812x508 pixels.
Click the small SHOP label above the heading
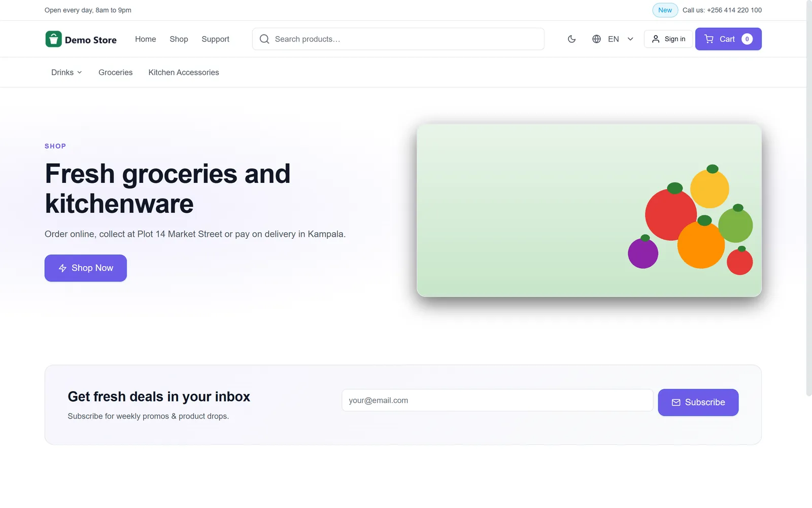[55, 146]
